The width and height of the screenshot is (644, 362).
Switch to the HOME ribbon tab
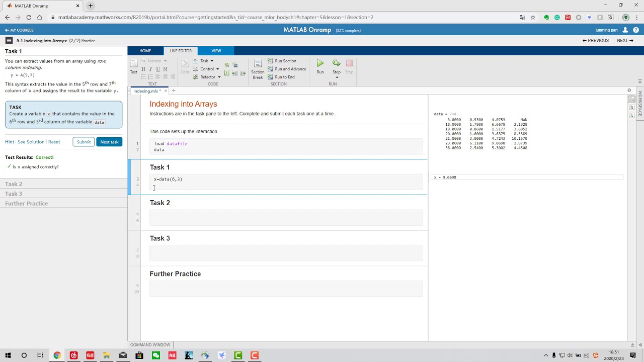point(145,51)
